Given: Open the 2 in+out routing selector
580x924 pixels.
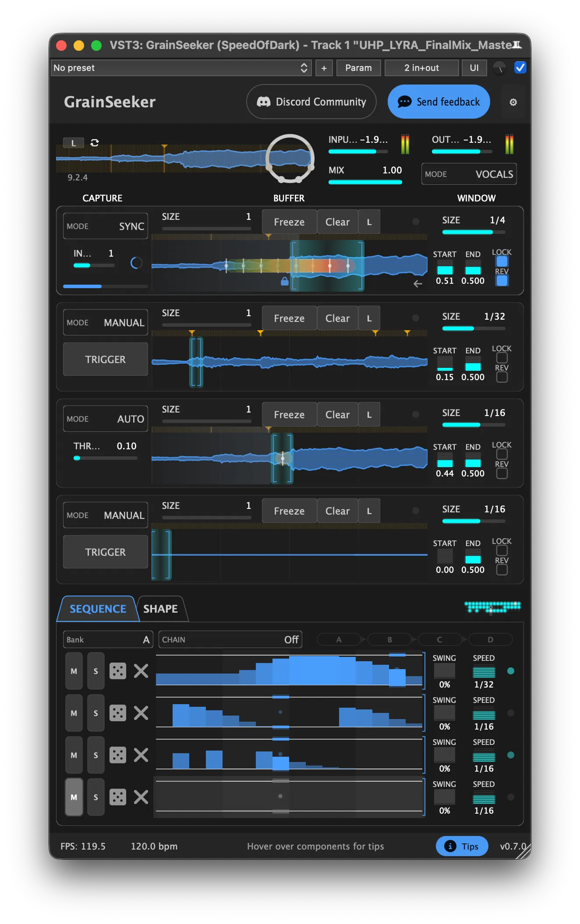Looking at the screenshot, I should [x=421, y=68].
